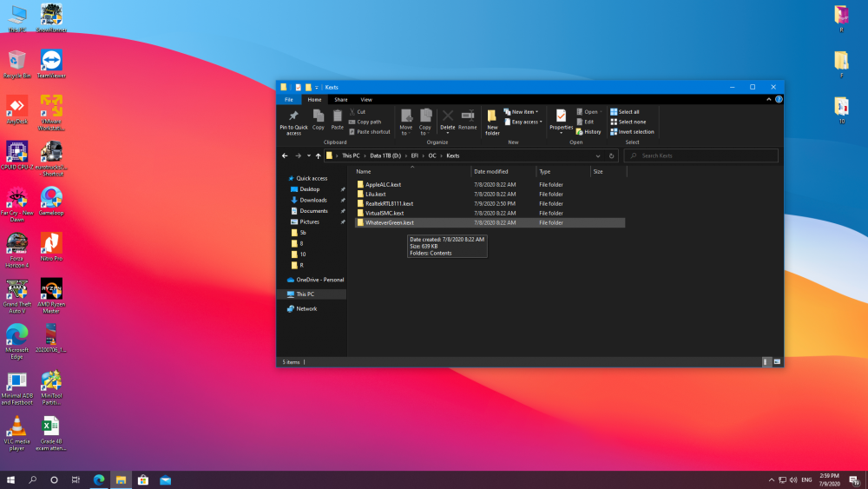Open the Move to menu

(x=405, y=122)
